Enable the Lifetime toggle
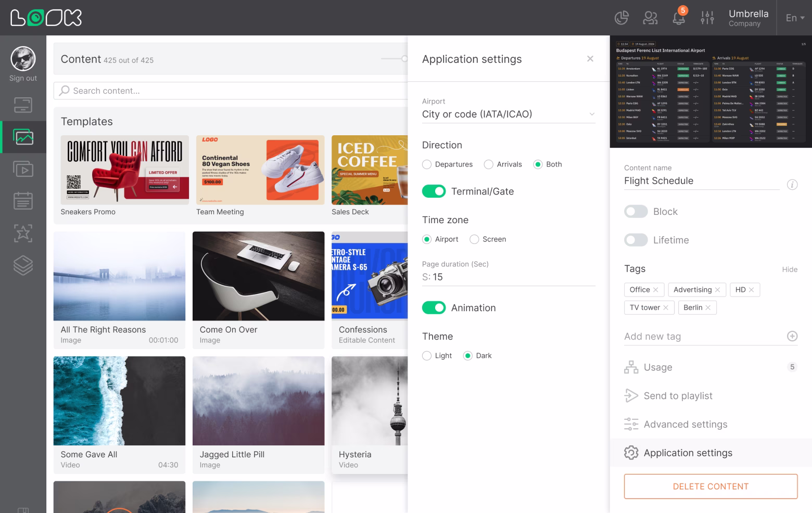This screenshot has width=812, height=513. click(x=636, y=240)
